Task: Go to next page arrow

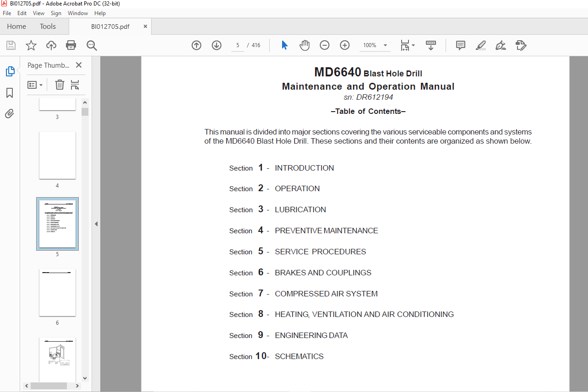Action: 217,45
